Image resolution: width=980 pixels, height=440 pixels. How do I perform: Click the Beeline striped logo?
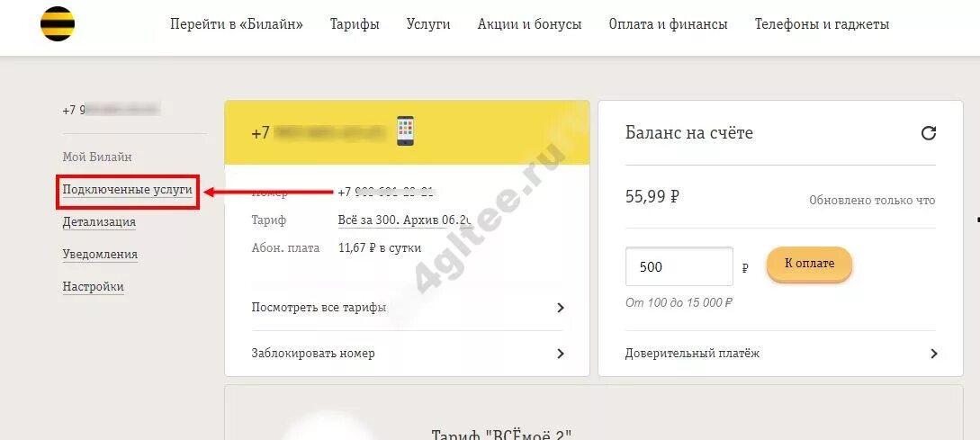click(58, 23)
